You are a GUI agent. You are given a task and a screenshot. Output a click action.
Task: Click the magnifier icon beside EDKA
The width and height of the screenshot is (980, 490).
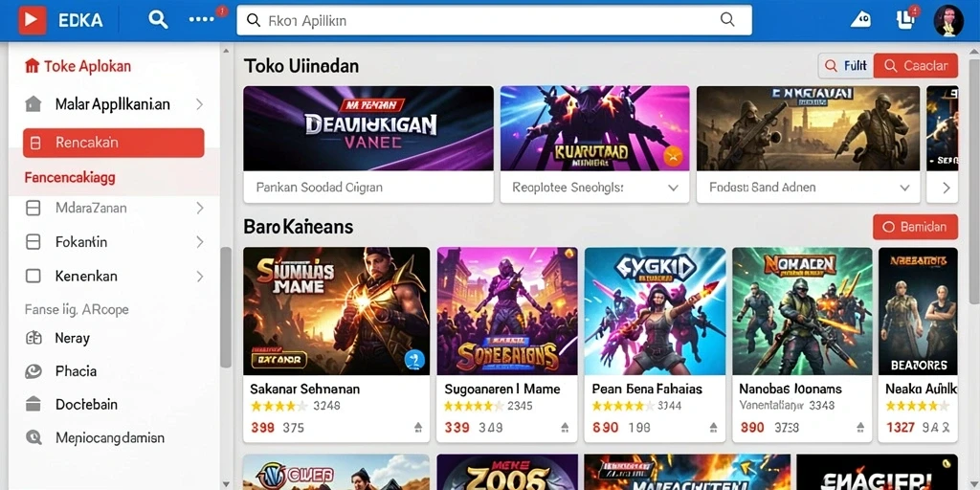(x=158, y=20)
